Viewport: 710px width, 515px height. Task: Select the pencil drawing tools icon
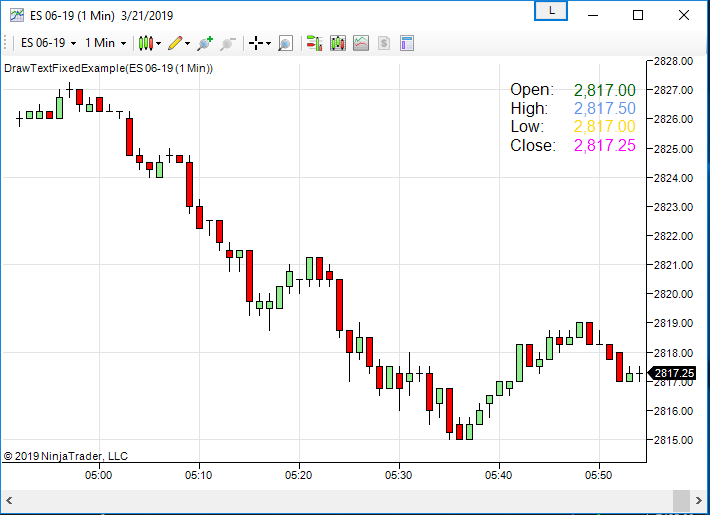175,43
